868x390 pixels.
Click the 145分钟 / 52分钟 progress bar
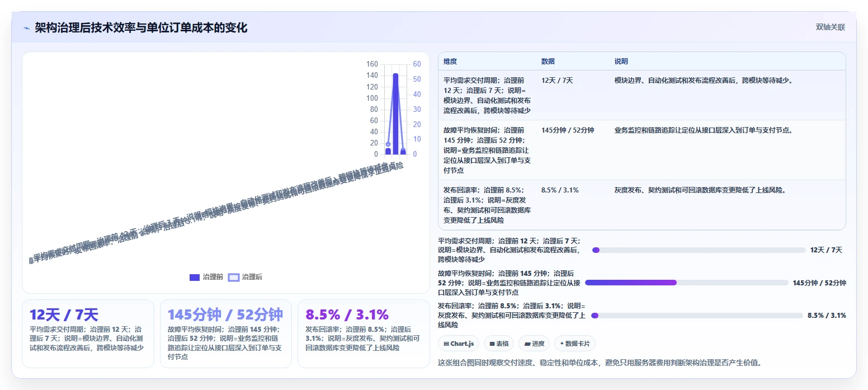[x=687, y=283]
